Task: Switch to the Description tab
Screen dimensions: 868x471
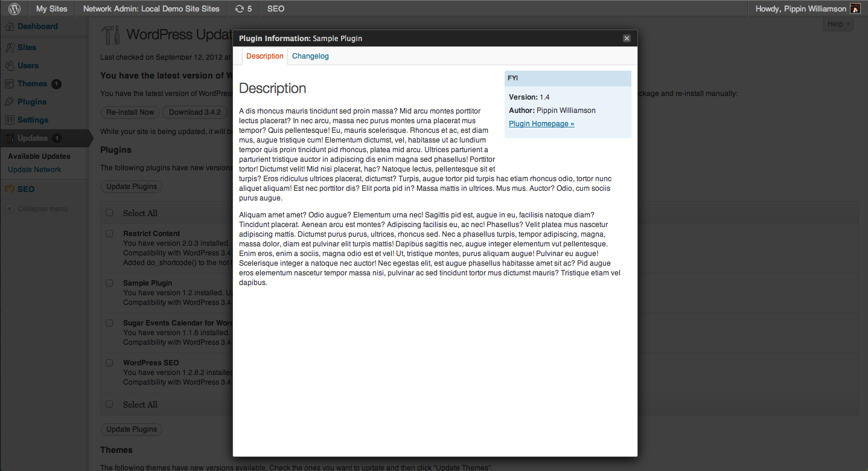Action: tap(265, 56)
